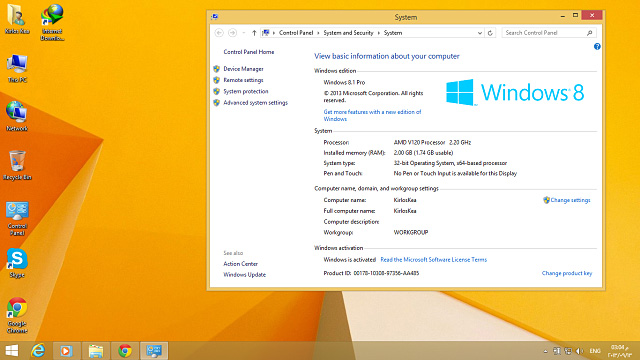Open Remote settings link

coord(243,80)
